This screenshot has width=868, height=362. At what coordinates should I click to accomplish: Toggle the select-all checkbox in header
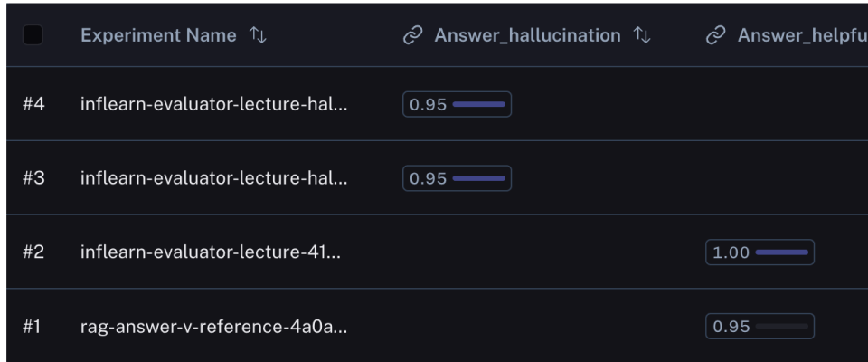click(33, 35)
